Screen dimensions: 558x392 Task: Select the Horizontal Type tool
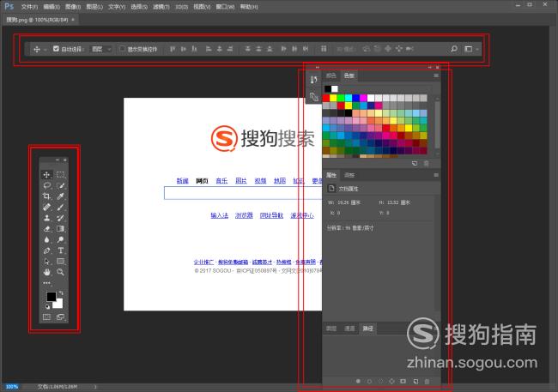pyautogui.click(x=60, y=250)
